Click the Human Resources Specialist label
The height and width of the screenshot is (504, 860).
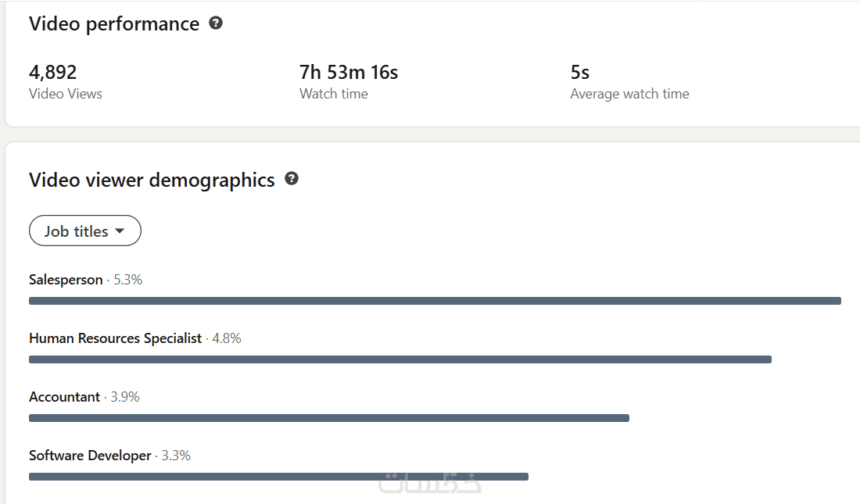(115, 338)
